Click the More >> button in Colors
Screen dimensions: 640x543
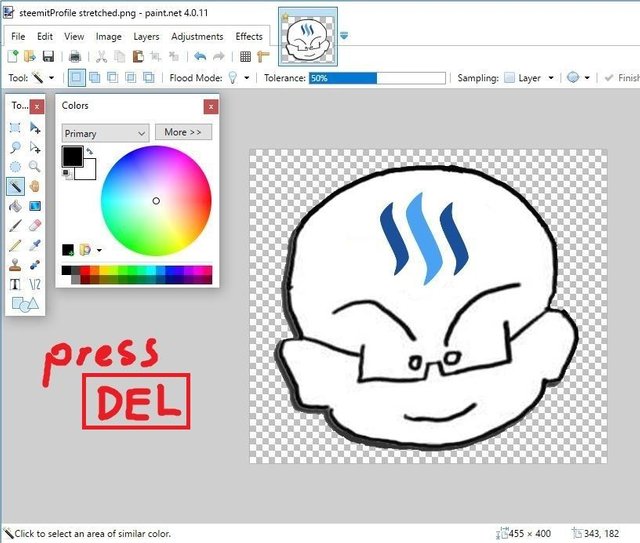[183, 132]
